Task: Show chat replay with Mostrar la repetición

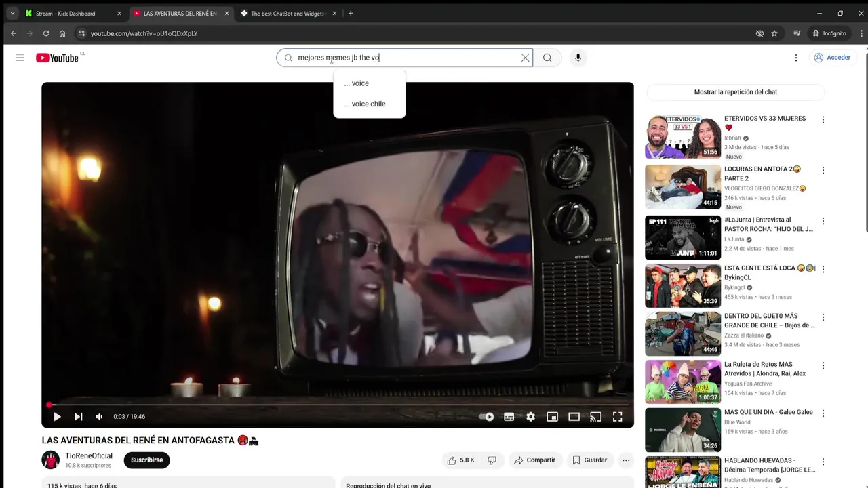Action: coord(736,92)
